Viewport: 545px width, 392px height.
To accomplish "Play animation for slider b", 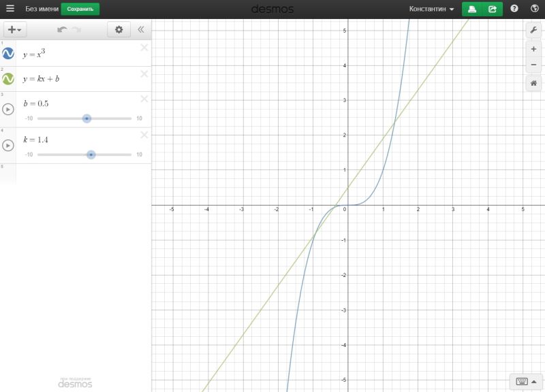I will tap(8, 110).
